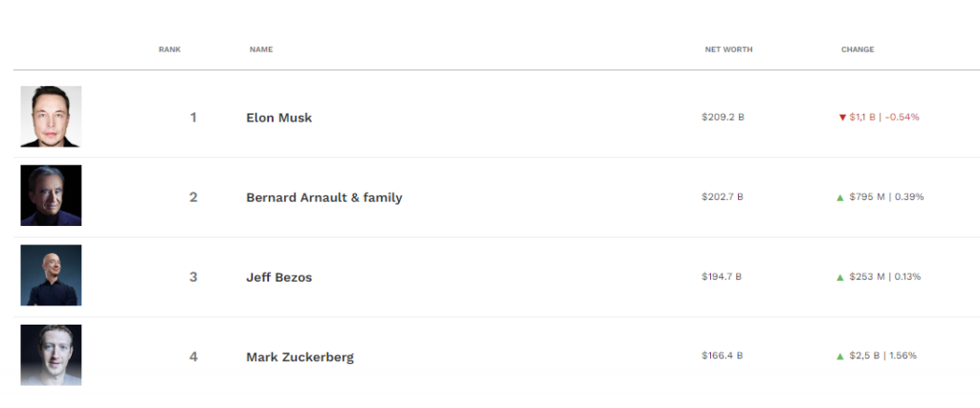Open the profile photo in the rank 3 row

click(51, 275)
